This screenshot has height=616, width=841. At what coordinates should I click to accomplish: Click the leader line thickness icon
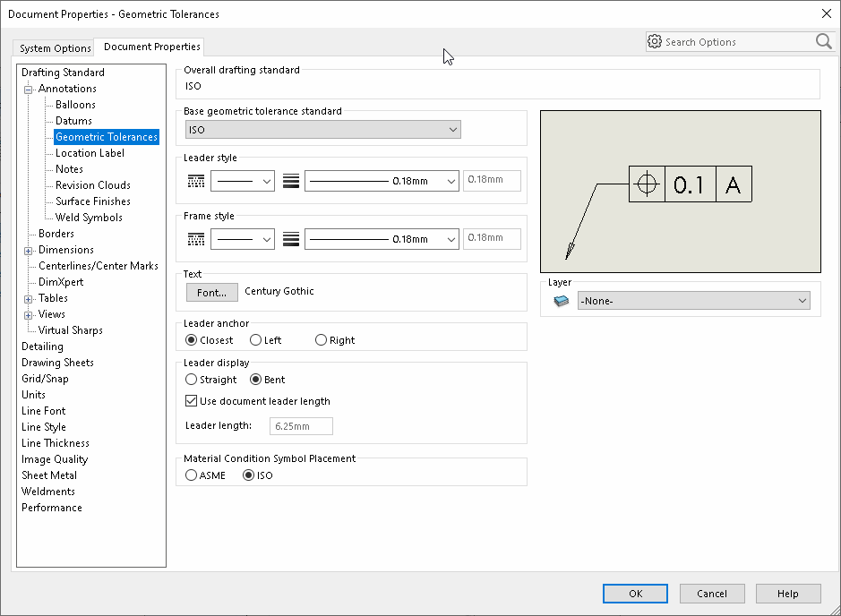(x=291, y=181)
